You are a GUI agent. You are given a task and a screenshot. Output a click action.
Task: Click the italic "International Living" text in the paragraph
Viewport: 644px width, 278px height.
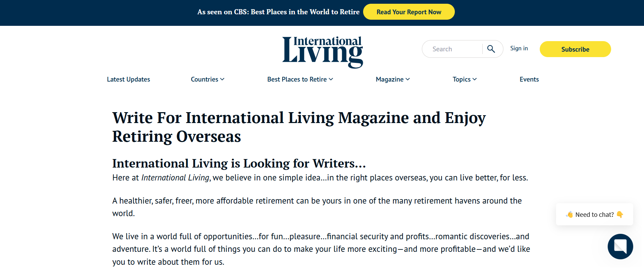click(x=175, y=178)
